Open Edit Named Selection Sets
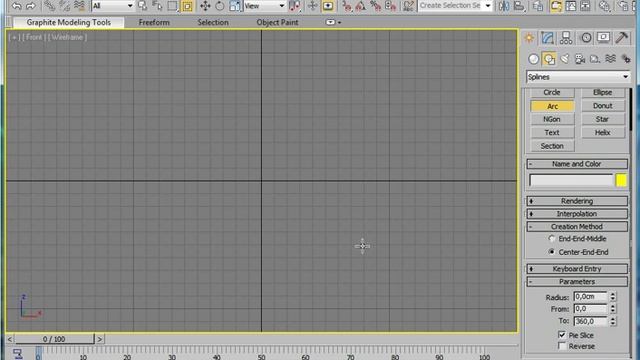Screen dimensions: 640x360 coord(408,6)
